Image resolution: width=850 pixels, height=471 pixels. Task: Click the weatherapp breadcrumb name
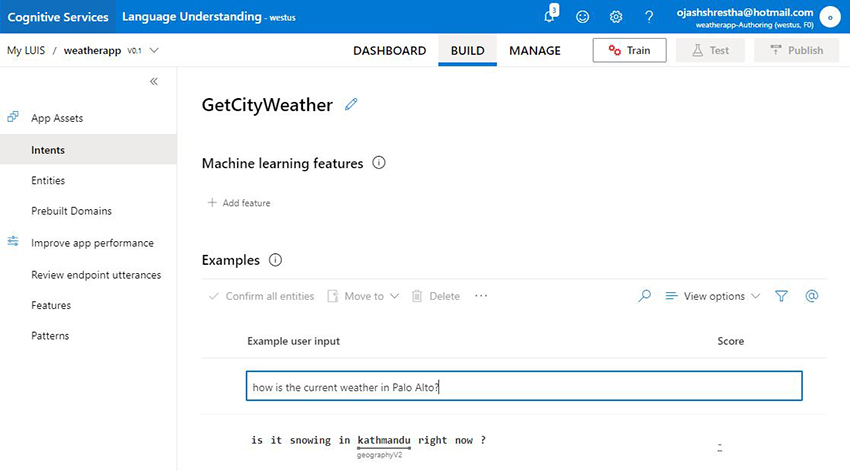tap(92, 50)
